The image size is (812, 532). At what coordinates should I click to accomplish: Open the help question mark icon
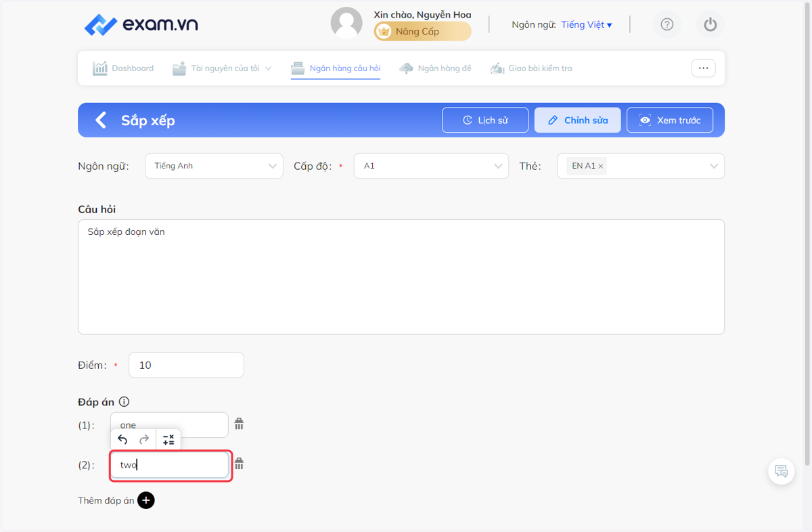click(x=667, y=25)
